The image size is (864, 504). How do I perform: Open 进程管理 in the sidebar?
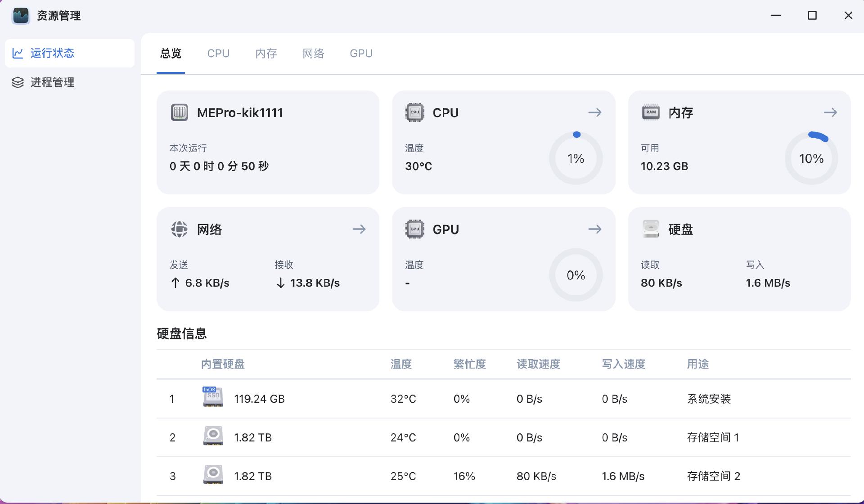coord(52,82)
